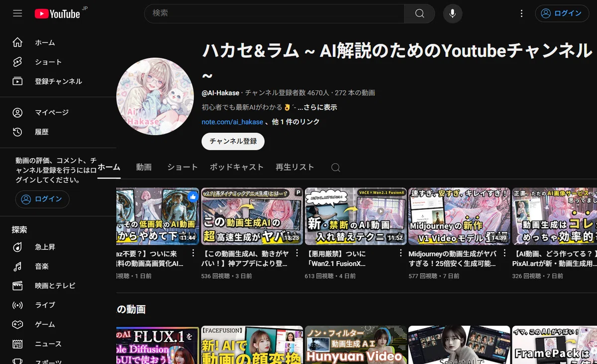
Task: Open the 11:44 video thumbnail
Action: pyautogui.click(x=158, y=216)
